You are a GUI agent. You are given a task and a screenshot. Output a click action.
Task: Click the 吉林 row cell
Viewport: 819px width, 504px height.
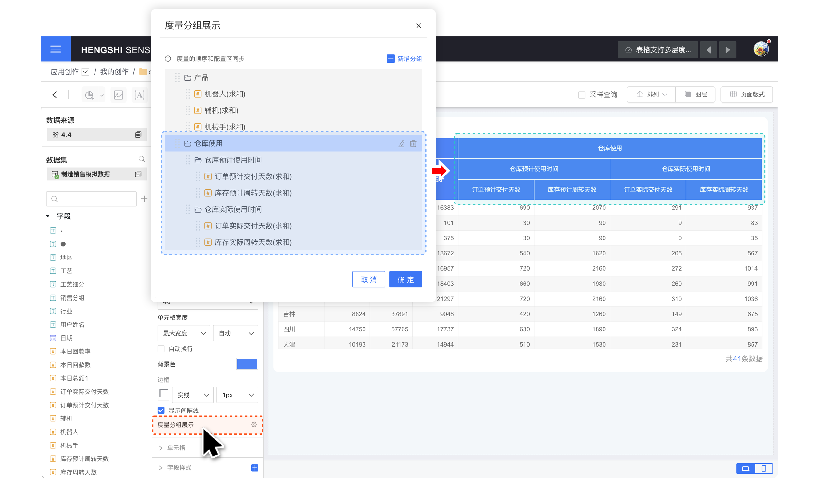point(301,314)
